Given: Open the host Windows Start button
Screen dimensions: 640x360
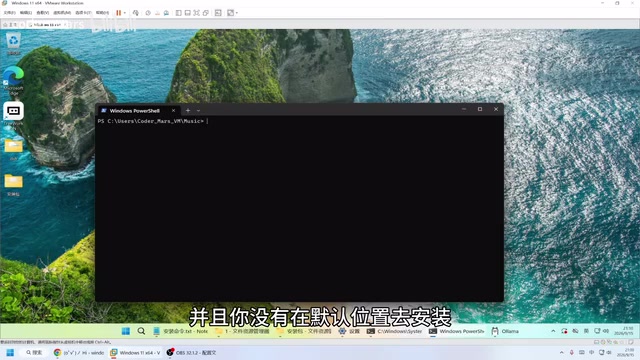Looking at the screenshot, I should pos(10,352).
